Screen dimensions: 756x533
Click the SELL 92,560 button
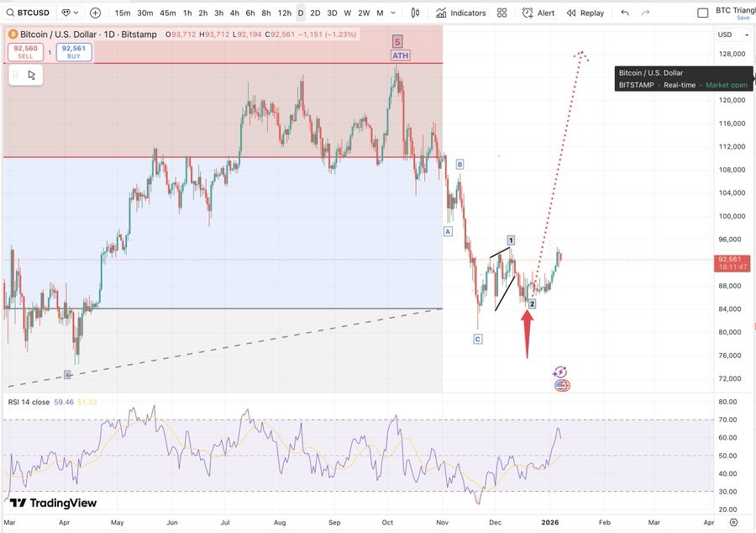coord(25,50)
